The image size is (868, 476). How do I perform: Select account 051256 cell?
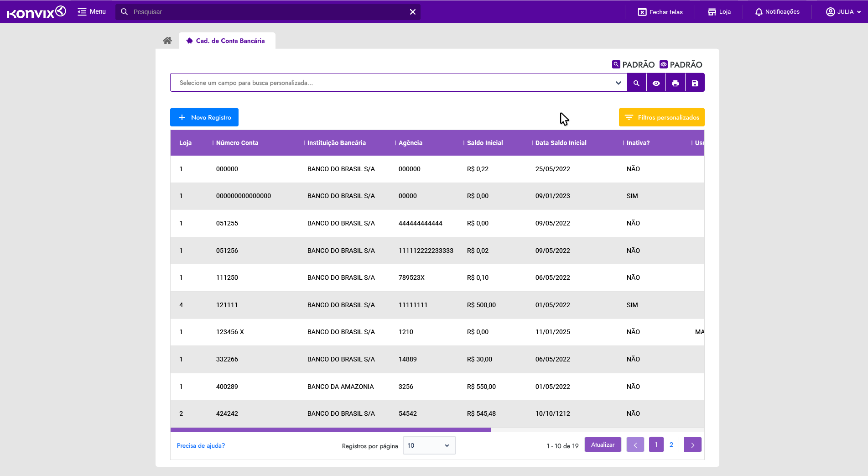(227, 251)
